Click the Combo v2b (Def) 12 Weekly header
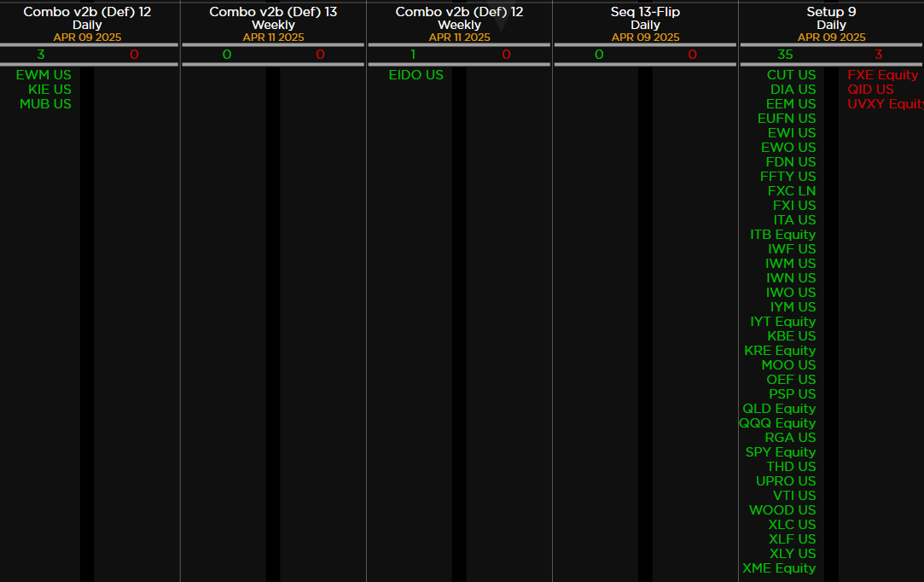This screenshot has width=924, height=582. (460, 18)
